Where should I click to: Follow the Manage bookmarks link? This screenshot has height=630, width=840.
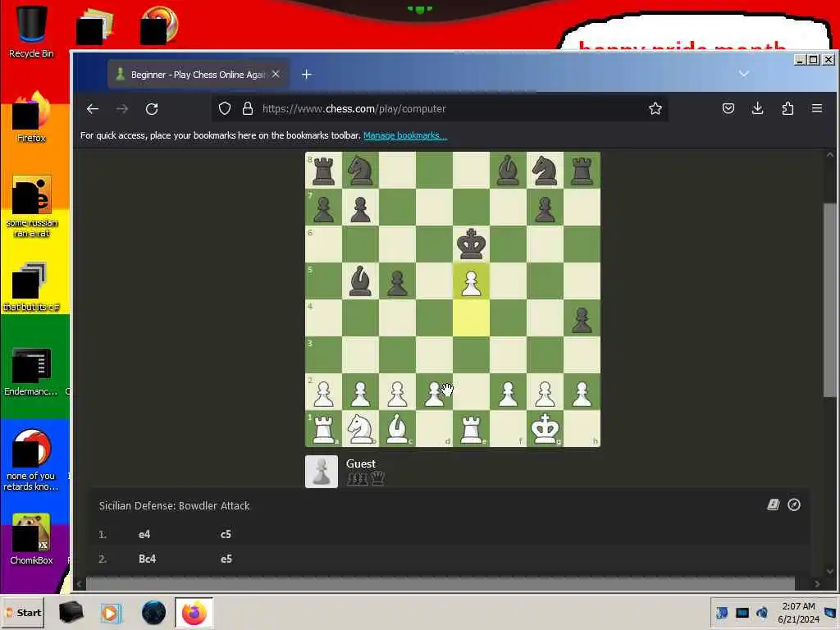[405, 135]
